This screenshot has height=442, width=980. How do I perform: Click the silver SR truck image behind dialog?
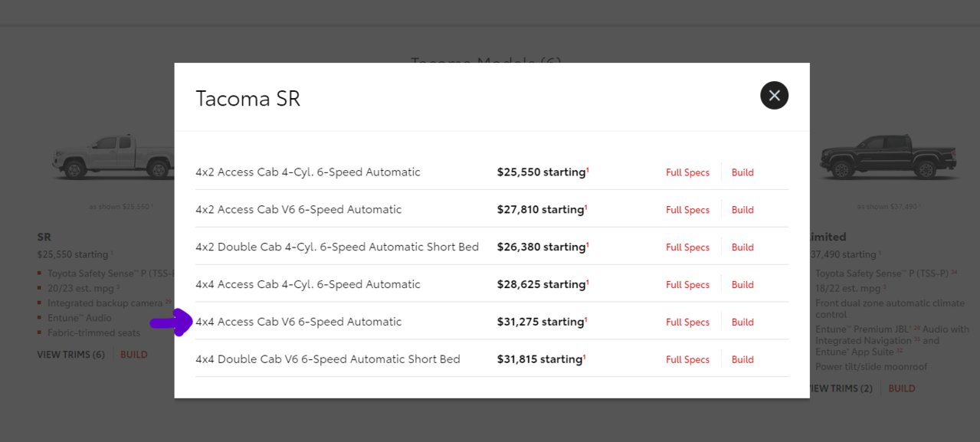pos(113,157)
